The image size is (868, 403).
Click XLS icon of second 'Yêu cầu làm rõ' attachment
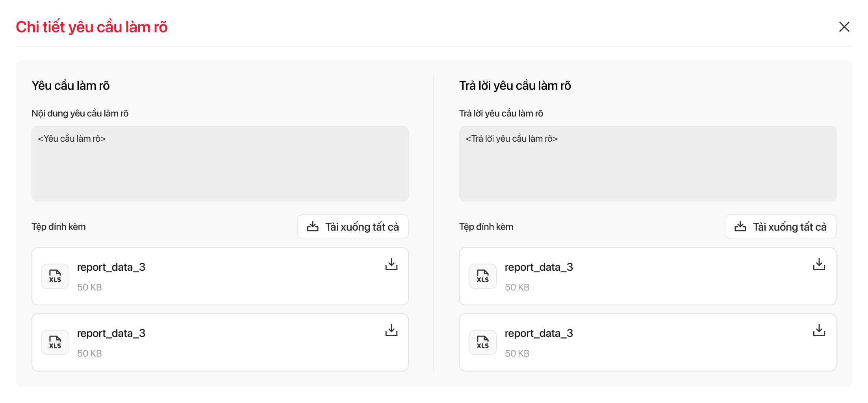(55, 342)
